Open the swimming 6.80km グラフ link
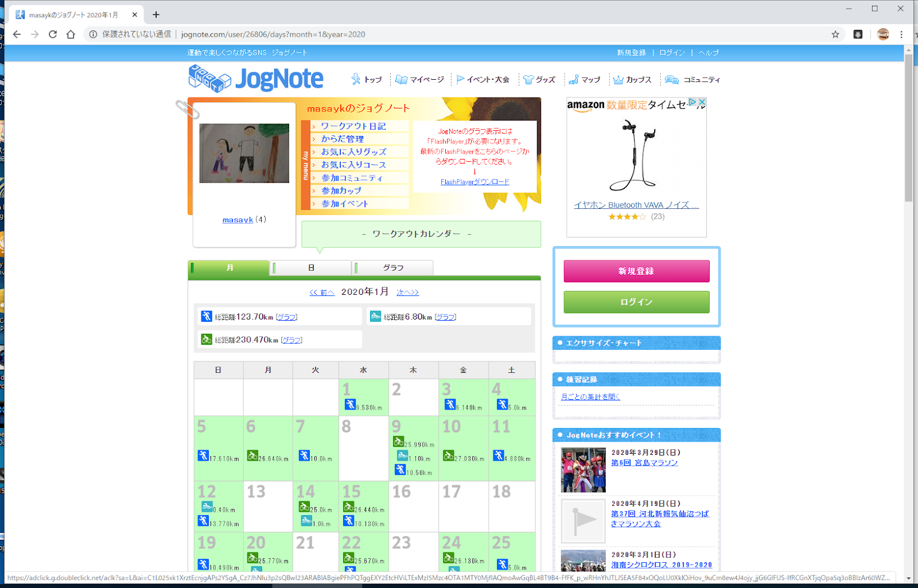Viewport: 918px width, 588px height. coord(446,317)
